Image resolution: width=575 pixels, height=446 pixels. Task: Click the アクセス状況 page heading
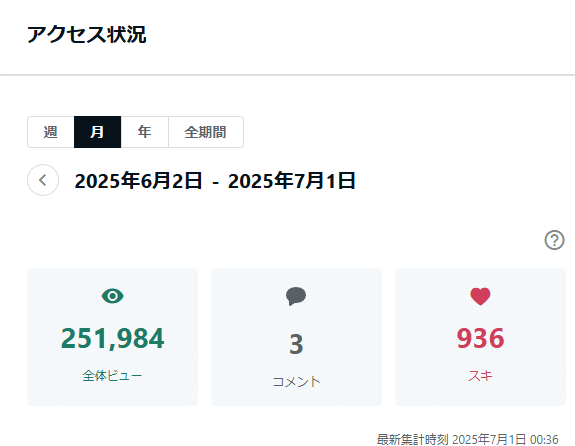pyautogui.click(x=87, y=35)
